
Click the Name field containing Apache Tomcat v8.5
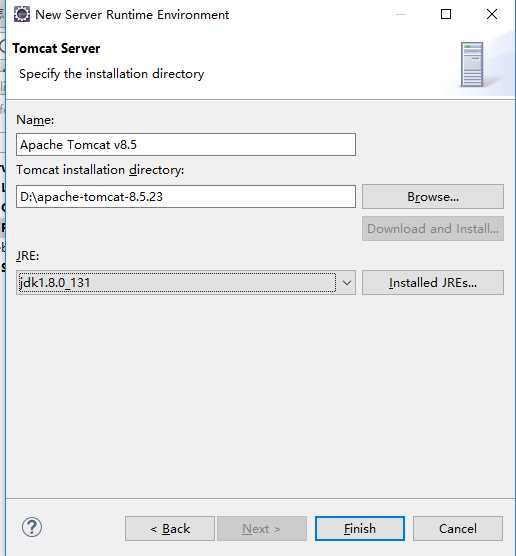click(x=186, y=144)
